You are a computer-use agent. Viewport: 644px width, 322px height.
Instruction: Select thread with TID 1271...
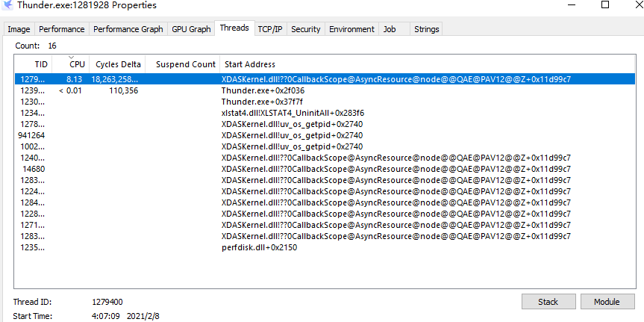coord(325,225)
